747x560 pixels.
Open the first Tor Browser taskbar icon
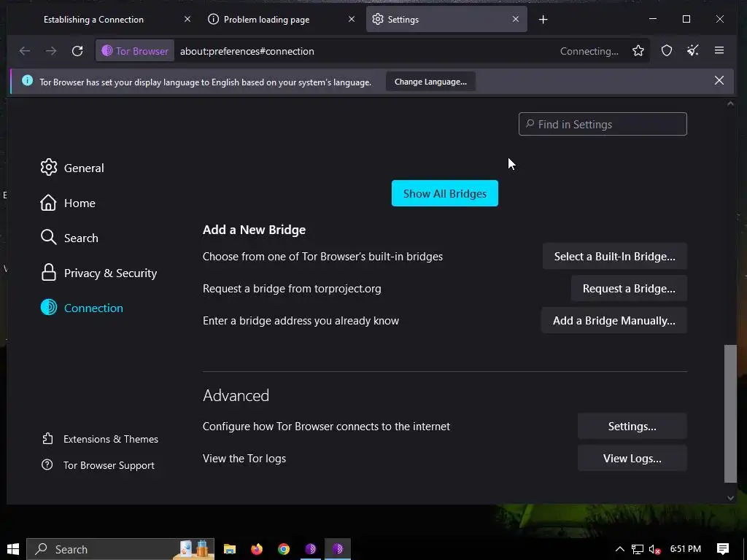(311, 549)
